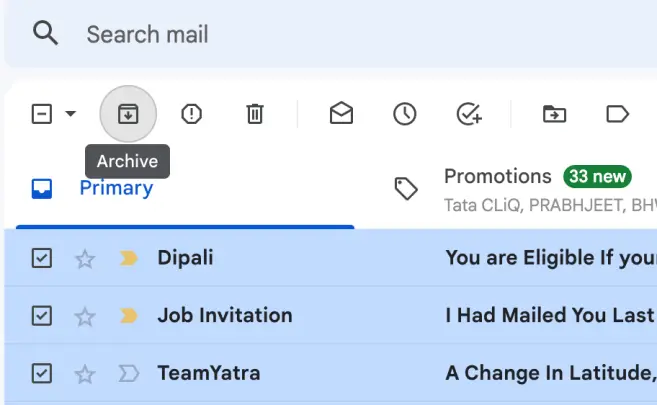
Task: Report selected emails as spam
Action: point(191,114)
